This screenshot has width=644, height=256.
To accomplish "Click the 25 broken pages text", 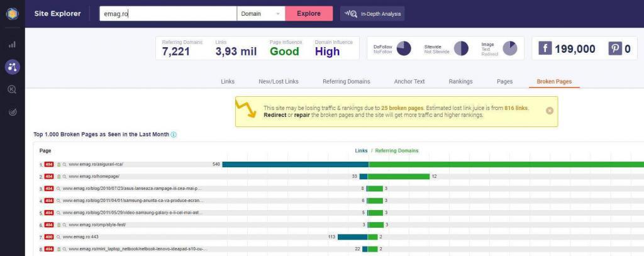I will click(x=402, y=108).
